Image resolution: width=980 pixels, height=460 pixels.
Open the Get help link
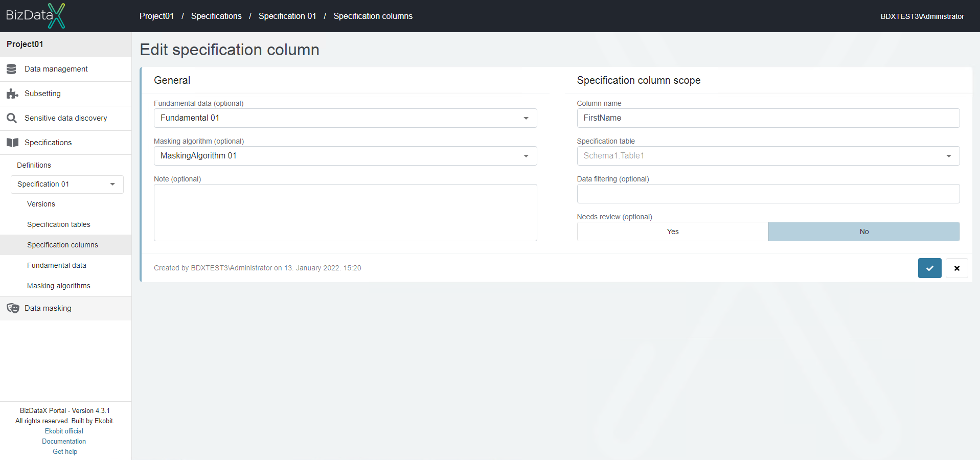(65, 451)
